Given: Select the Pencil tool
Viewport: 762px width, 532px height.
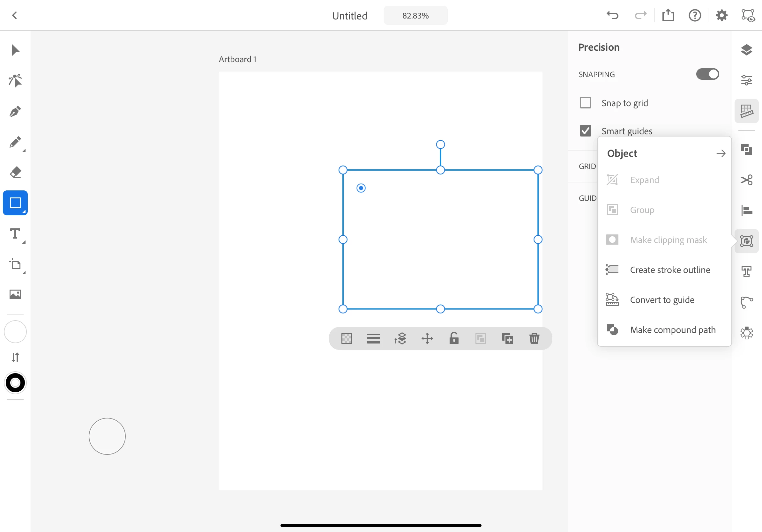Looking at the screenshot, I should 15,142.
